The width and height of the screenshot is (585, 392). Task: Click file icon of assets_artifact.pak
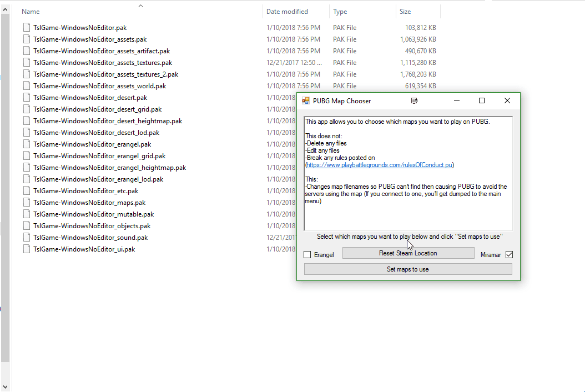pos(27,51)
